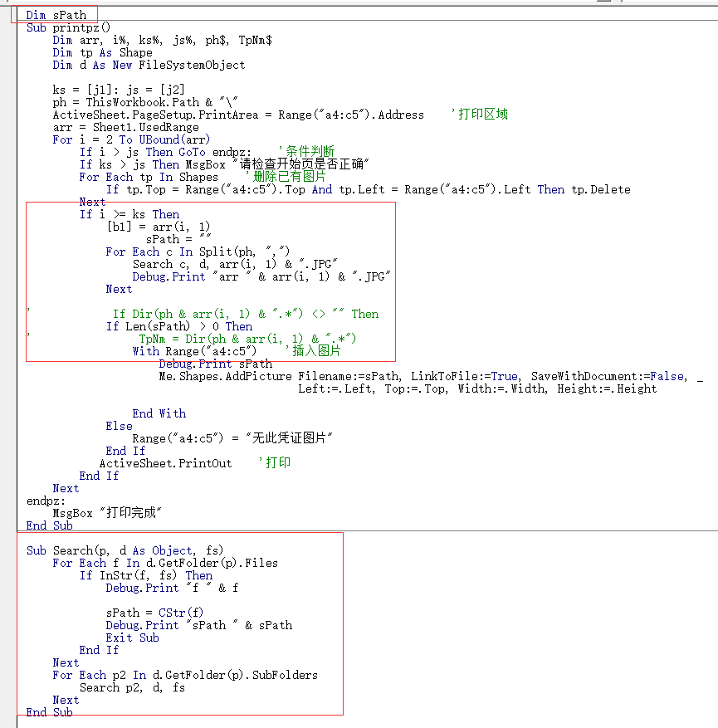Click the 'End With' line

[x=159, y=413]
